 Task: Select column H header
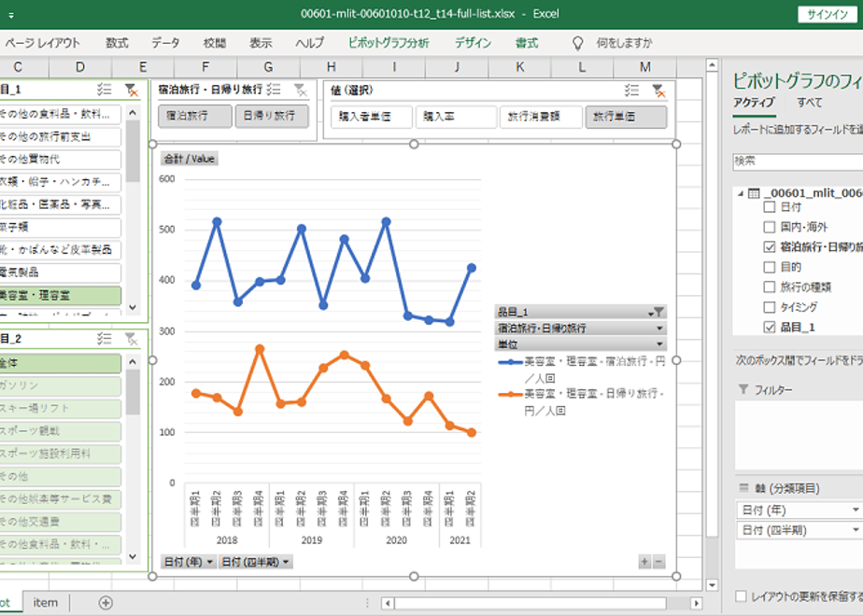[x=331, y=67]
